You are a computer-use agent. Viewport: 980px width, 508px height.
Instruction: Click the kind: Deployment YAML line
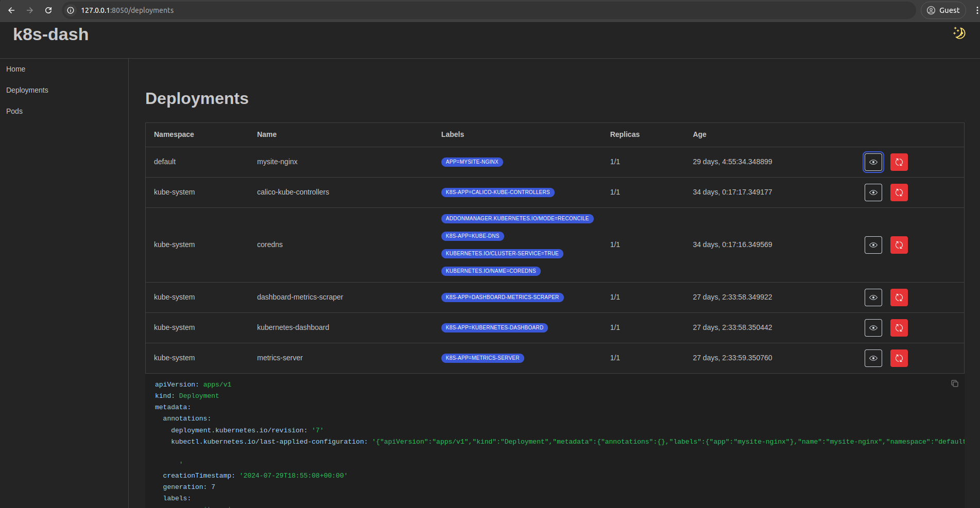click(187, 396)
